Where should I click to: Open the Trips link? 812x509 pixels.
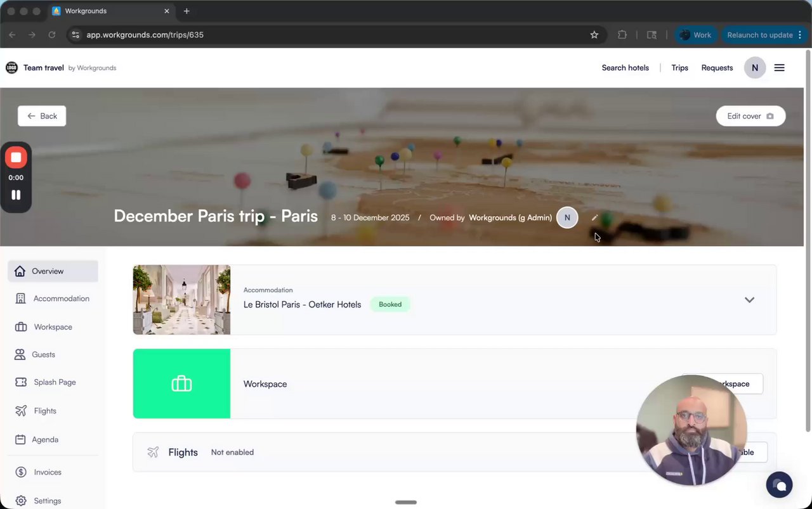point(679,68)
